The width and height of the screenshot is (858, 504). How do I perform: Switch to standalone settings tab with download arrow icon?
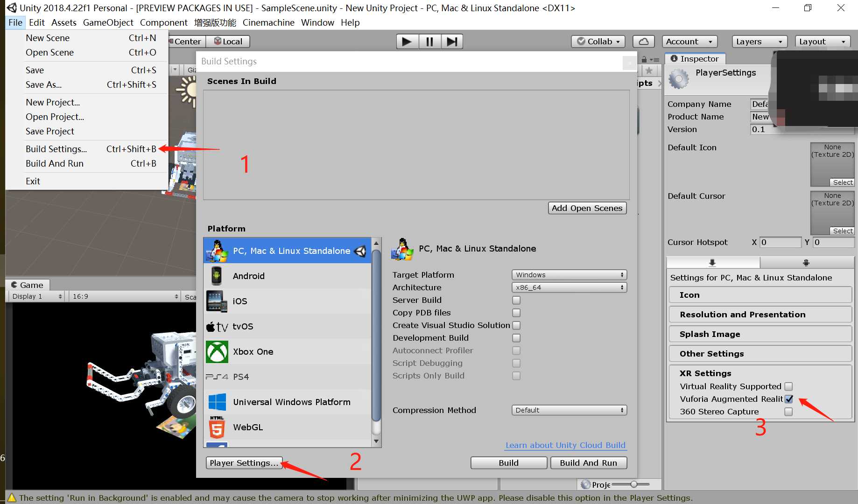pos(712,262)
